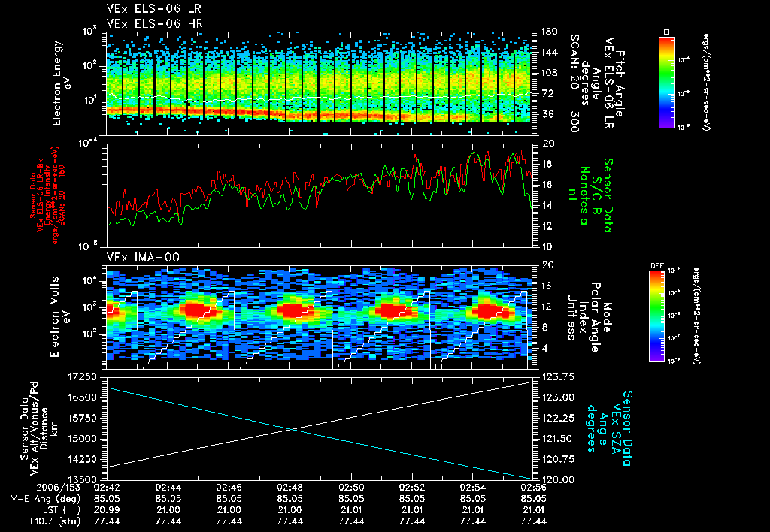Viewport: 770px width, 532px height.
Task: Click the 02:52 time tick label
Action: click(x=412, y=488)
